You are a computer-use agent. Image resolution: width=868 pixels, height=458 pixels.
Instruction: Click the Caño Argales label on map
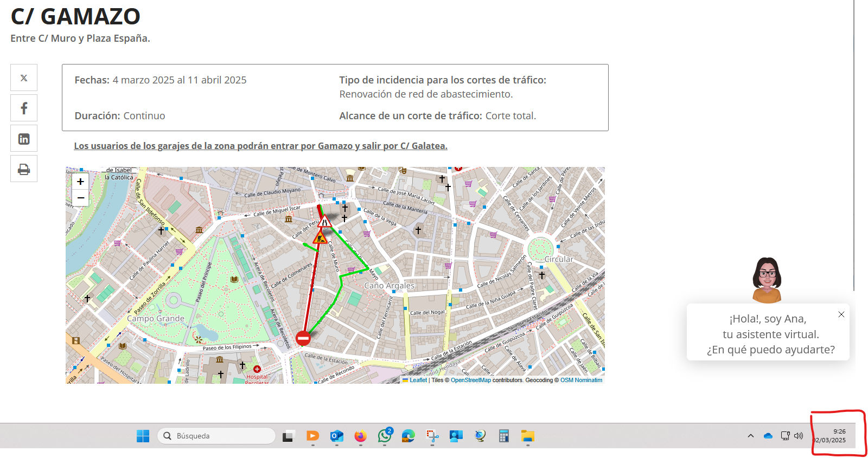pos(389,286)
